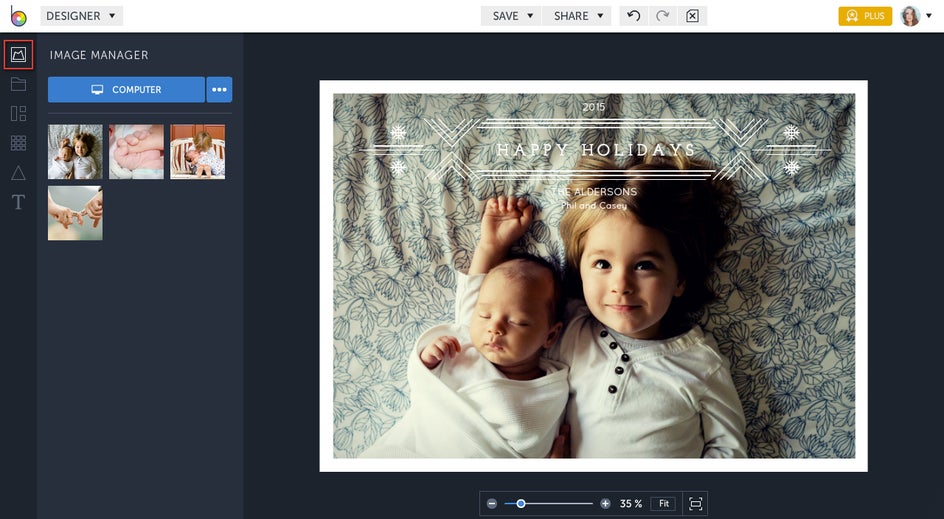This screenshot has height=519, width=944.
Task: Open the SHARE dropdown
Action: point(577,16)
